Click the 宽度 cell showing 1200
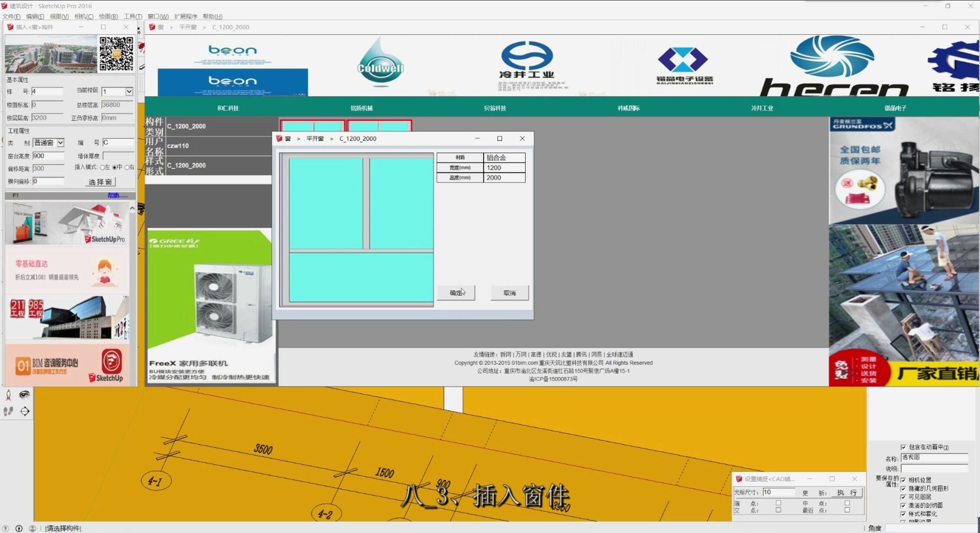Screen dimensions: 980x533 point(504,168)
